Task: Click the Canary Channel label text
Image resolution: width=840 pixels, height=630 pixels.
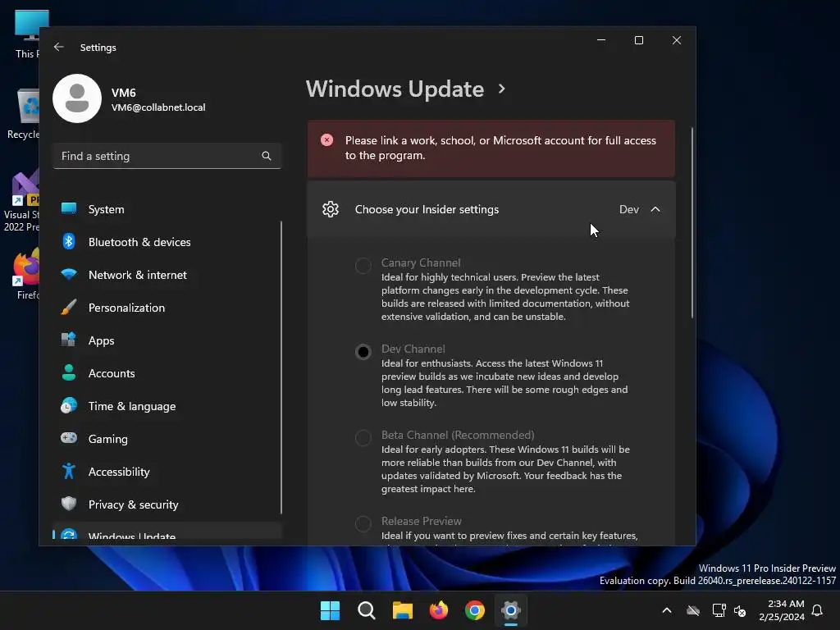Action: tap(421, 262)
